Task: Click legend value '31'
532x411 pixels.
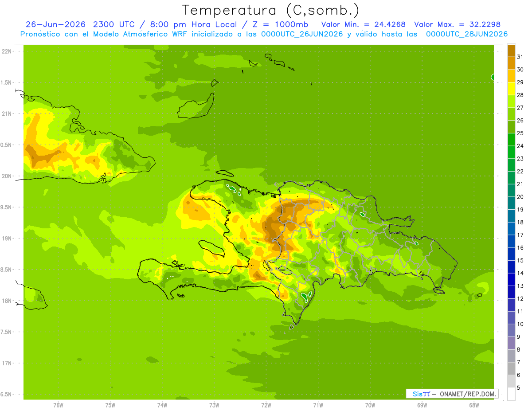Action: (x=520, y=57)
